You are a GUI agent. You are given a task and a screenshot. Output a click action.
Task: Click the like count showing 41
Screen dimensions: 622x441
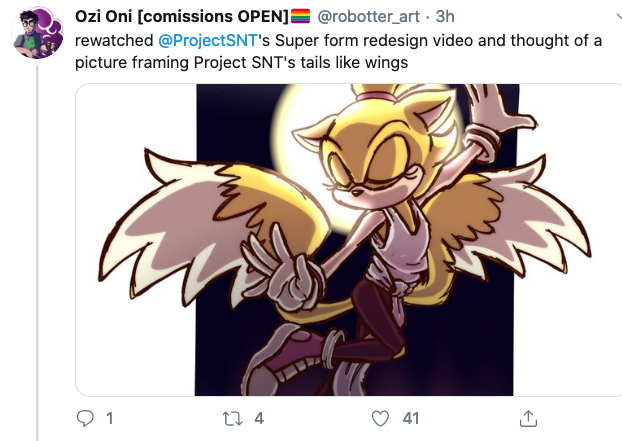(x=411, y=419)
